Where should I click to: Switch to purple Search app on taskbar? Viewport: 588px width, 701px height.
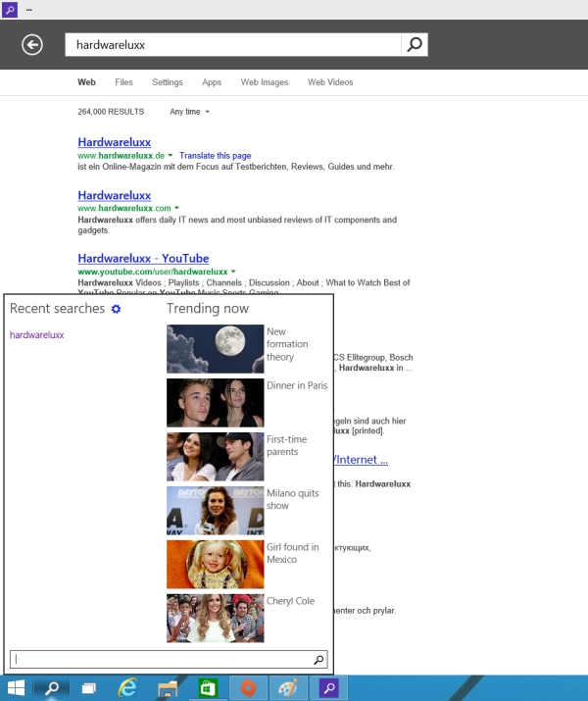pyautogui.click(x=329, y=688)
